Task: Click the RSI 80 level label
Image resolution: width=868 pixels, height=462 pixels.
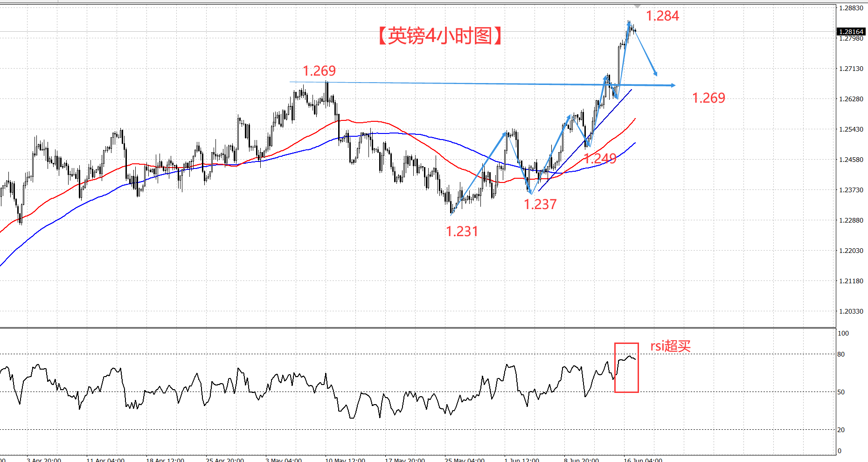Action: 841,354
